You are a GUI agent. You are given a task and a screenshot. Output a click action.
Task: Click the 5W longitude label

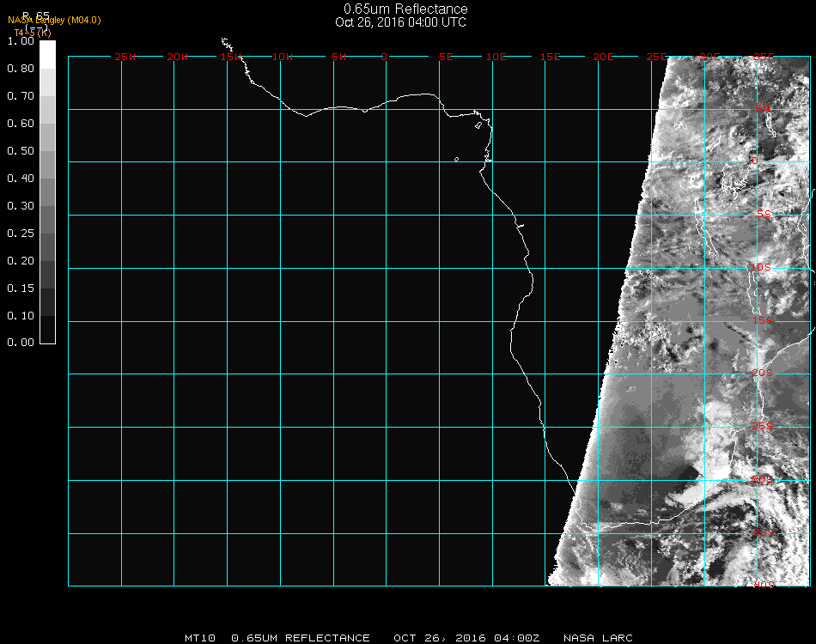pos(338,57)
